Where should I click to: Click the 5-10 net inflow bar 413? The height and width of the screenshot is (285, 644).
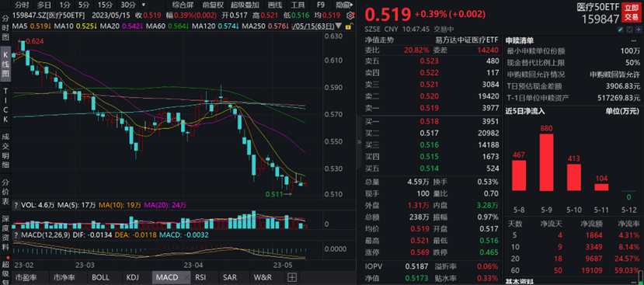(x=574, y=177)
